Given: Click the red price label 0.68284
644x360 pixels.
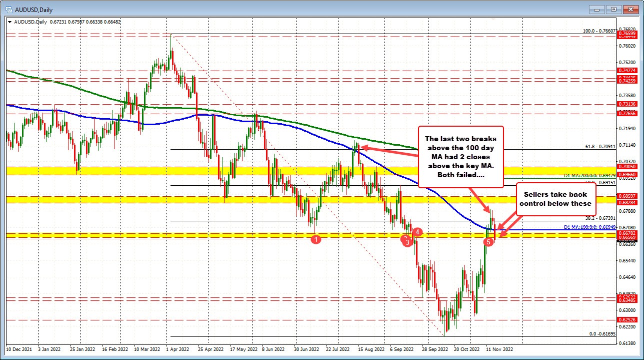Looking at the screenshot, I should 627,202.
